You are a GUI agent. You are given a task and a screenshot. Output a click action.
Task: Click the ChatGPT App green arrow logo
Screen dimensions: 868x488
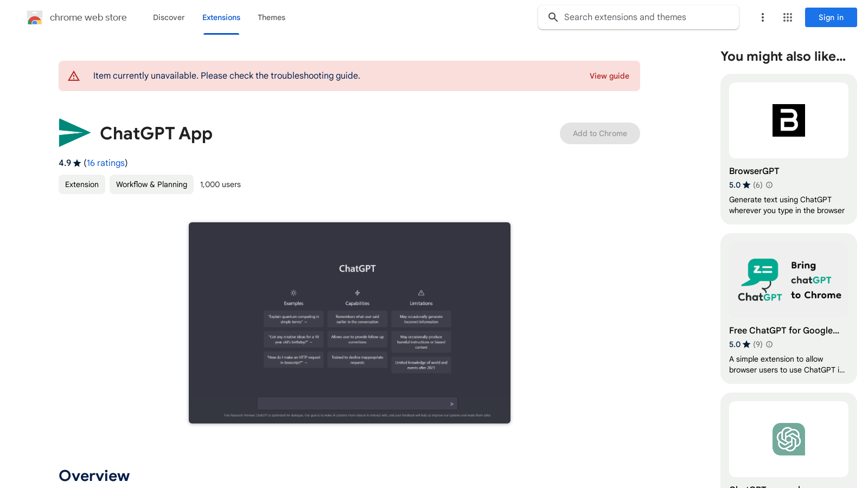[74, 133]
